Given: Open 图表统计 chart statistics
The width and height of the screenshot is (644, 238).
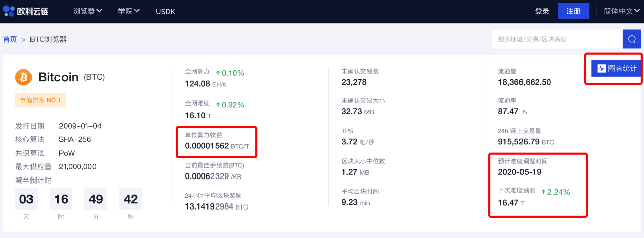Looking at the screenshot, I should point(617,68).
